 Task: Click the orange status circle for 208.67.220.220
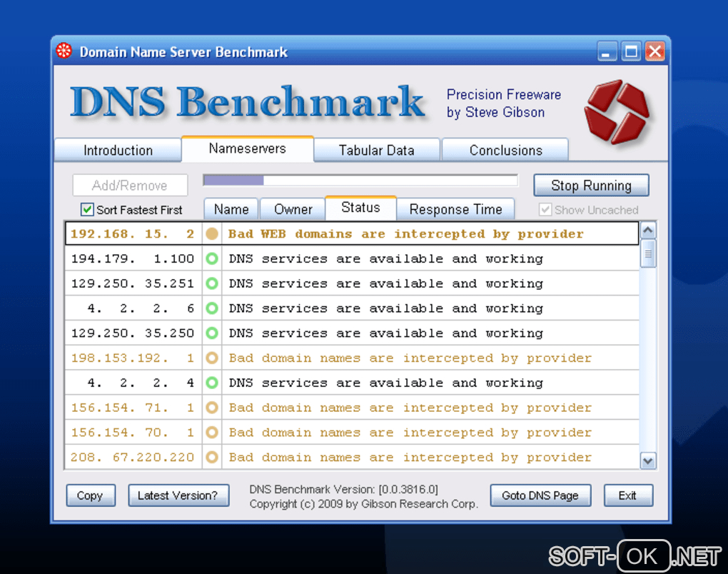click(212, 458)
